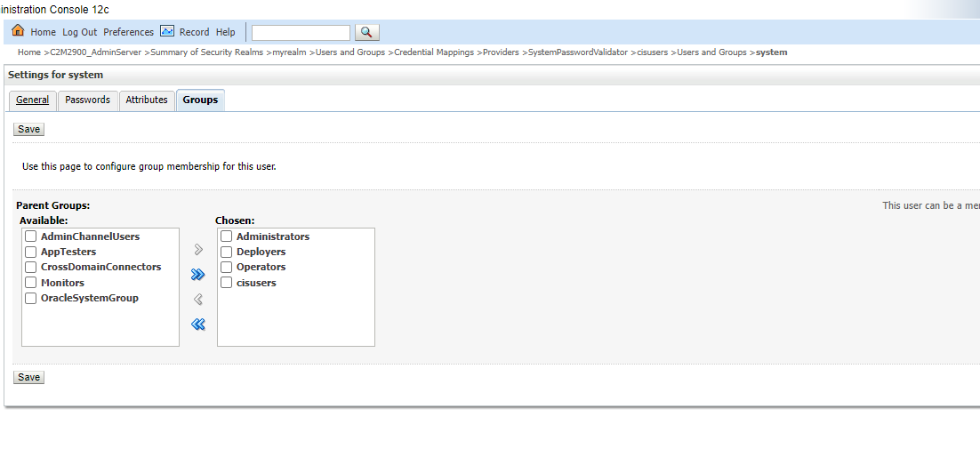
Task: Open cisusers breadcrumb link
Action: 653,52
